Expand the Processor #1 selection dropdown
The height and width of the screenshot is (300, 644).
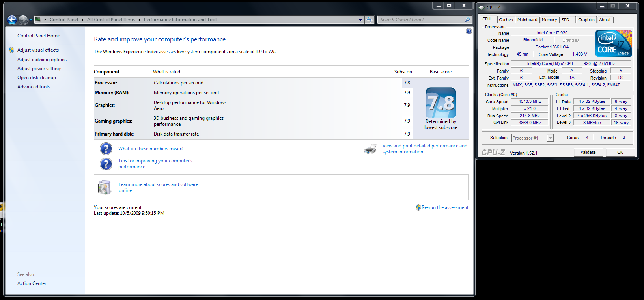[x=550, y=138]
